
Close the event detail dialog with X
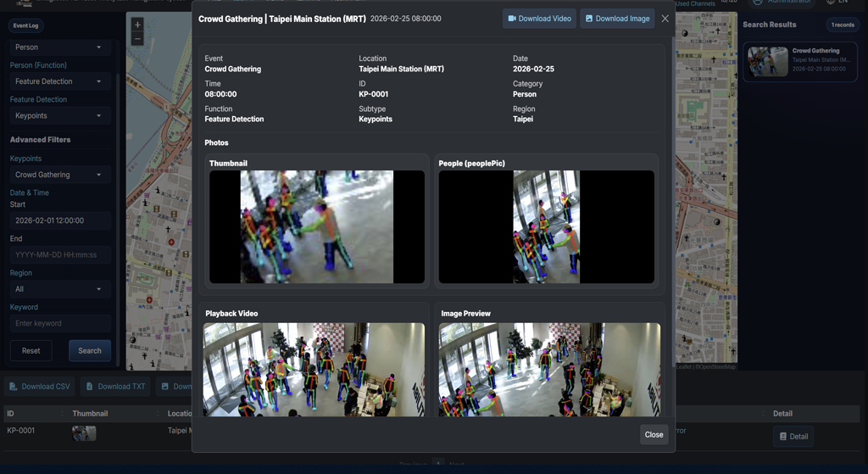click(x=665, y=19)
